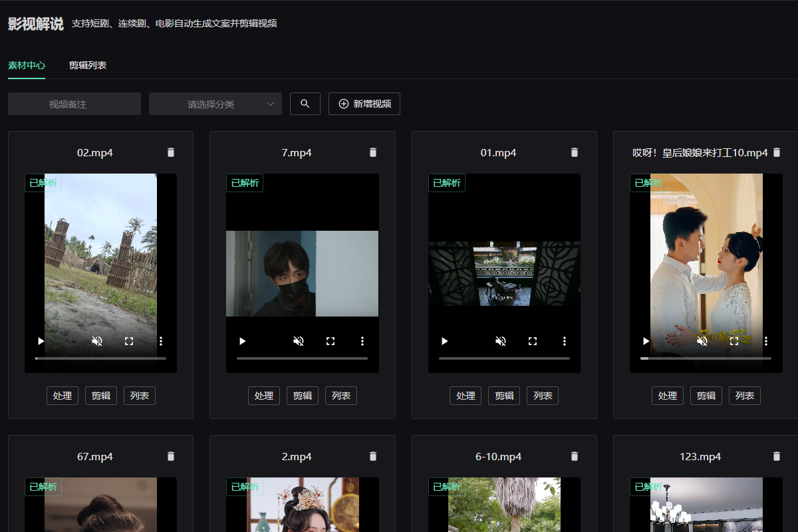Click the 67.mp4 file name
Viewport: 798px width, 532px height.
click(95, 457)
